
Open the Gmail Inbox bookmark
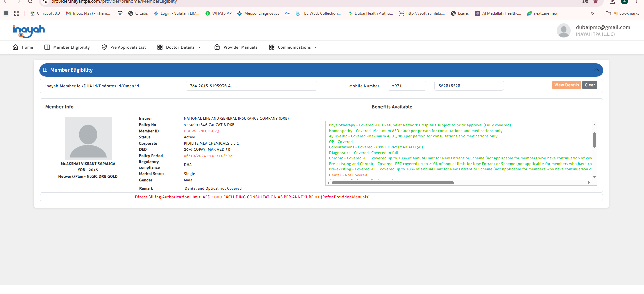[x=88, y=13]
